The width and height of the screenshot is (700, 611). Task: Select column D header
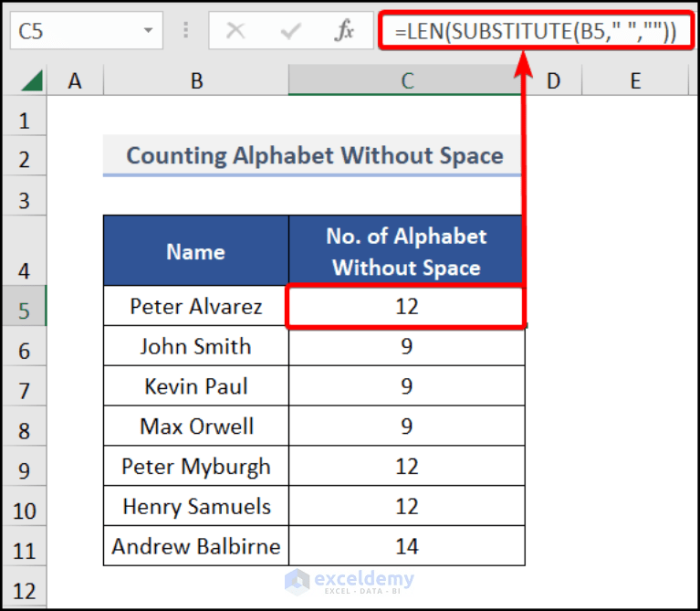(x=553, y=81)
